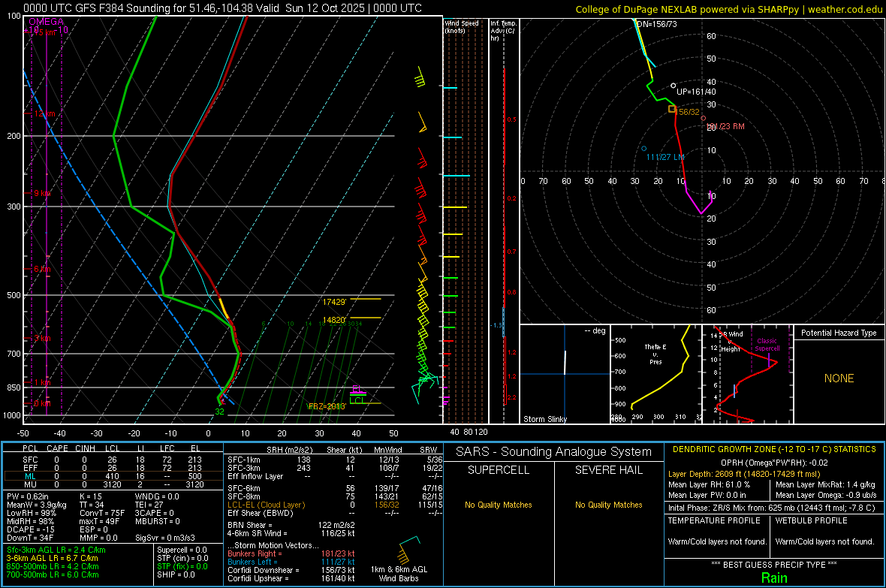Screen dimensions: 886x588
Task: Click the SFC-3km row in SRH table
Action: pyautogui.click(x=335, y=468)
